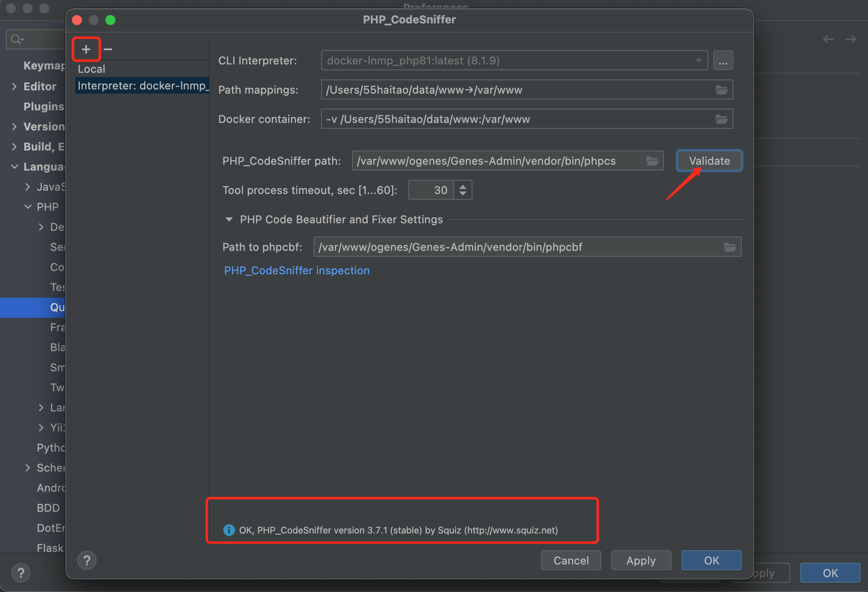Image resolution: width=868 pixels, height=592 pixels.
Task: Collapse the PHP tree node
Action: (x=28, y=207)
